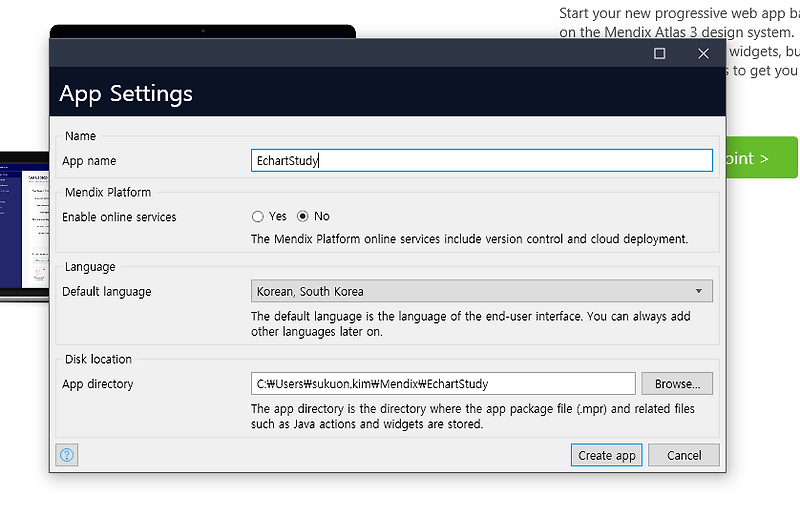Click the green starting point button

point(761,158)
